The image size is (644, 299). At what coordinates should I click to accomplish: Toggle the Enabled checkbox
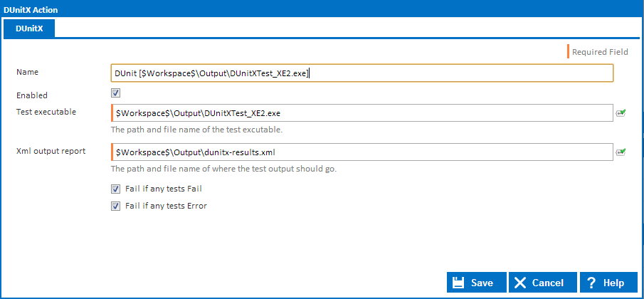click(115, 93)
